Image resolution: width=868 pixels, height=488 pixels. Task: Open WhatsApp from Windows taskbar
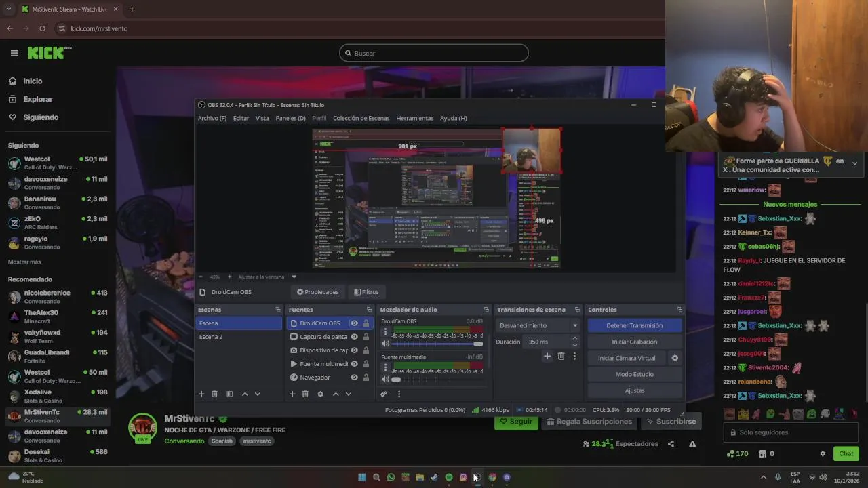point(391,477)
